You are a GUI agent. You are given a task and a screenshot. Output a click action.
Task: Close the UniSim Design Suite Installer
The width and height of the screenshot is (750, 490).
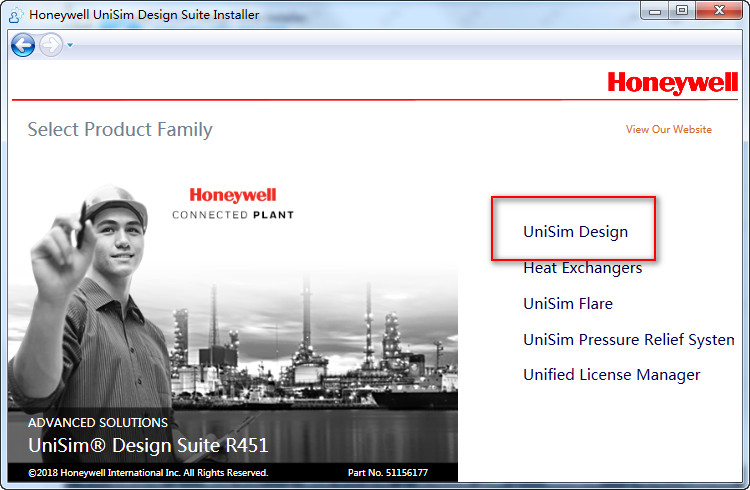719,11
